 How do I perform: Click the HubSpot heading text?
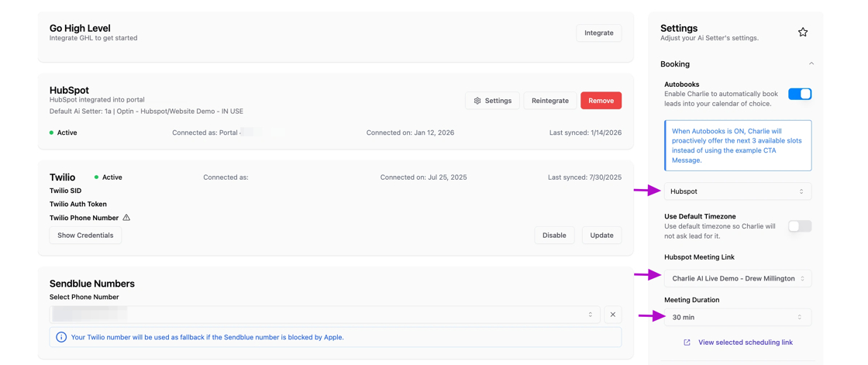(69, 90)
